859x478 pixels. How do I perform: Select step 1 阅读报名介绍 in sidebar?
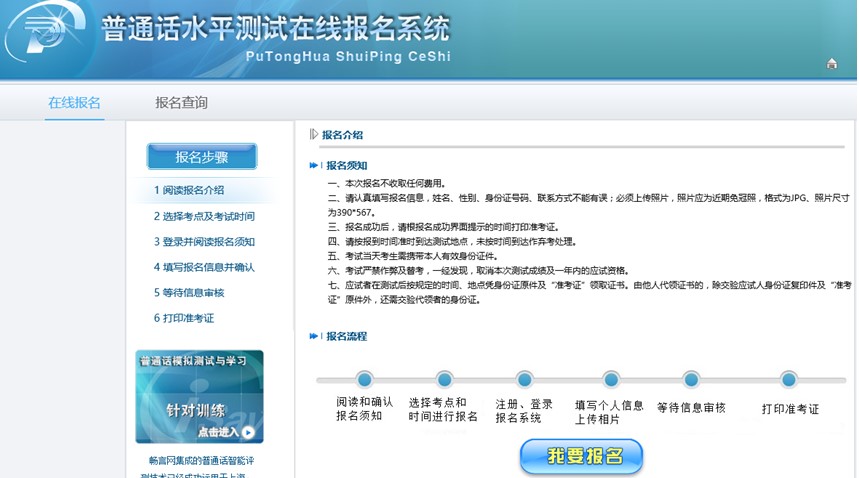189,190
